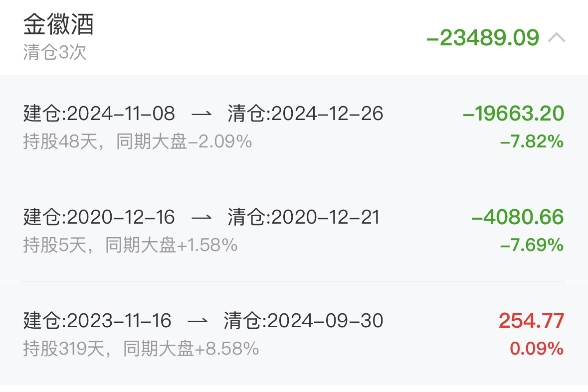
Task: Click the 金徽酒 stock name header
Action: (x=58, y=24)
